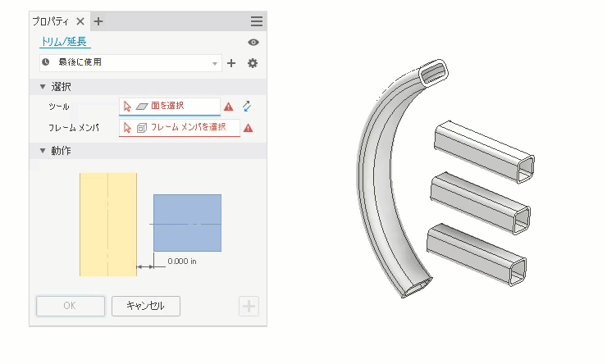Open the 最後に使用 preset dropdown
Screen dimensions: 607x364
(x=130, y=62)
